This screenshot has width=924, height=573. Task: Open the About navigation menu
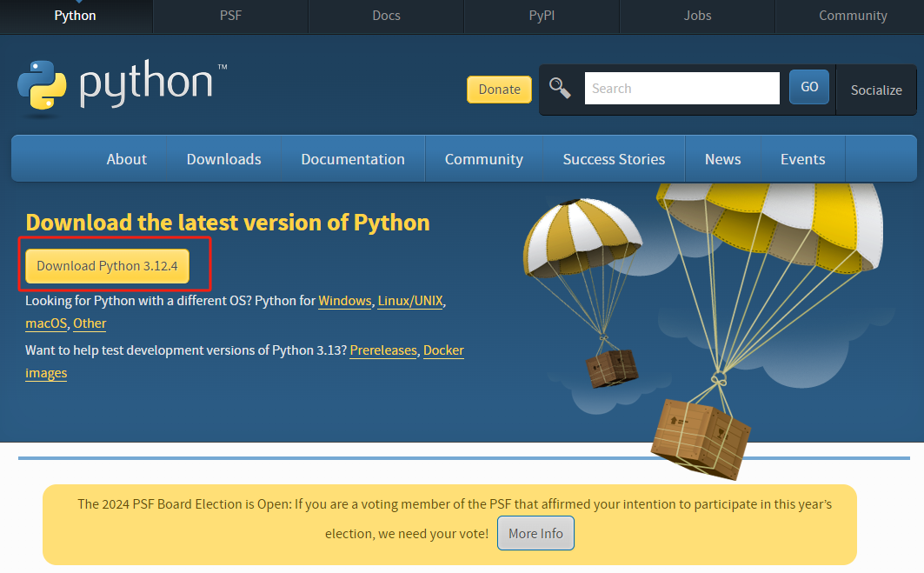pyautogui.click(x=127, y=159)
